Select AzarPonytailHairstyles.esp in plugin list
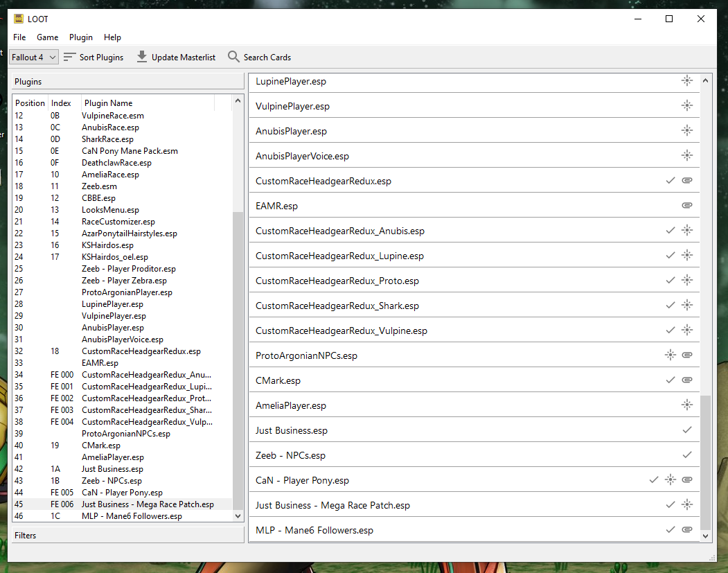728x573 pixels. pyautogui.click(x=123, y=233)
